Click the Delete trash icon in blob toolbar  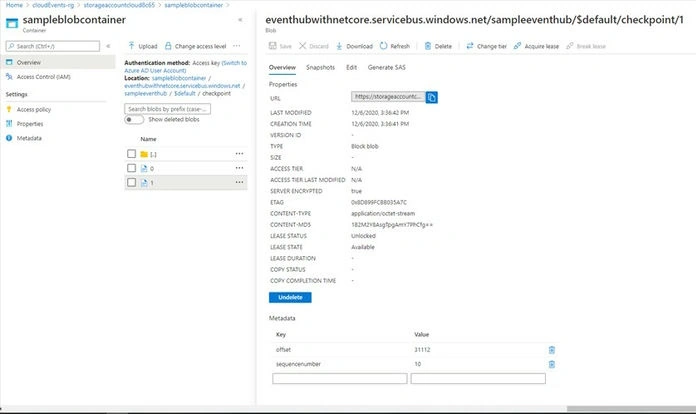pyautogui.click(x=428, y=46)
